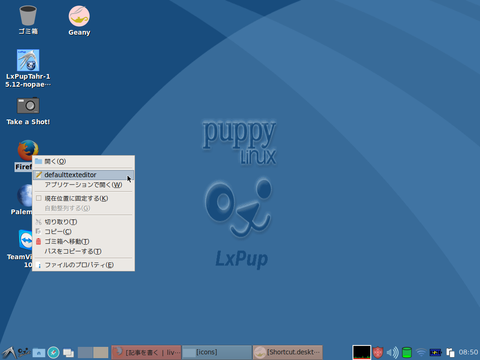The height and width of the screenshot is (360, 480).
Task: Click the red firewall shield tray icon
Action: click(378, 352)
